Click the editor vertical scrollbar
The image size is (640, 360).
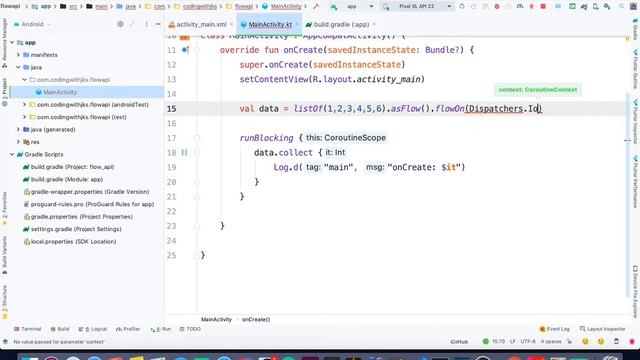[x=627, y=196]
